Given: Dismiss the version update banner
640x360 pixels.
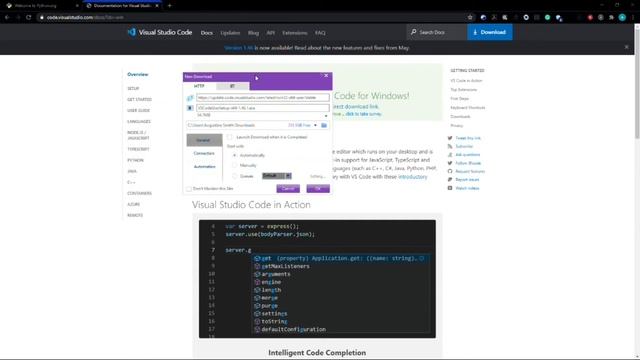Looking at the screenshot, I should [627, 47].
